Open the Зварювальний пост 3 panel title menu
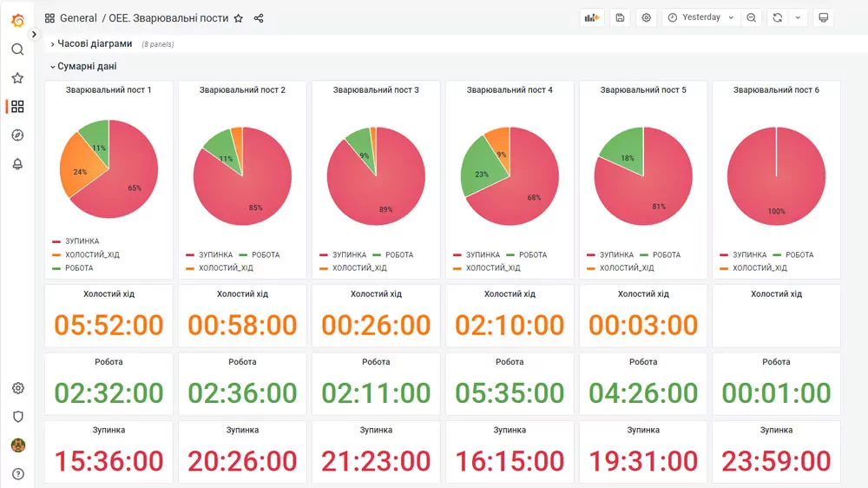The height and width of the screenshot is (488, 868). [x=376, y=89]
